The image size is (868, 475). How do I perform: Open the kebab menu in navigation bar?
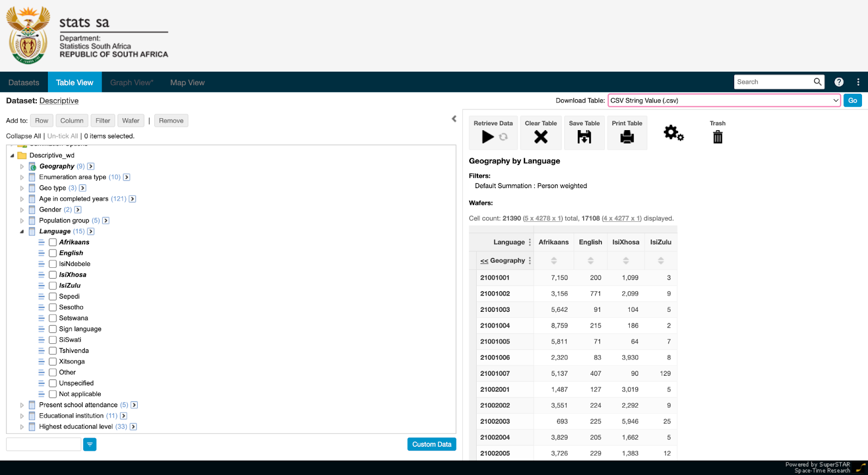(x=858, y=82)
